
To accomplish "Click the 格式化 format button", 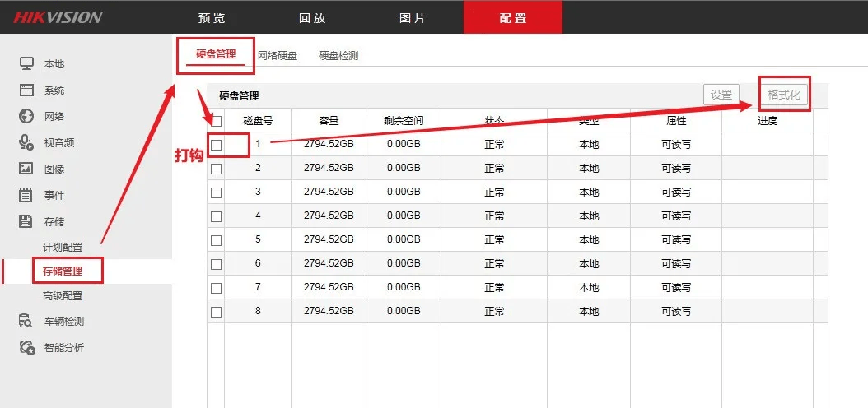I will pyautogui.click(x=784, y=95).
